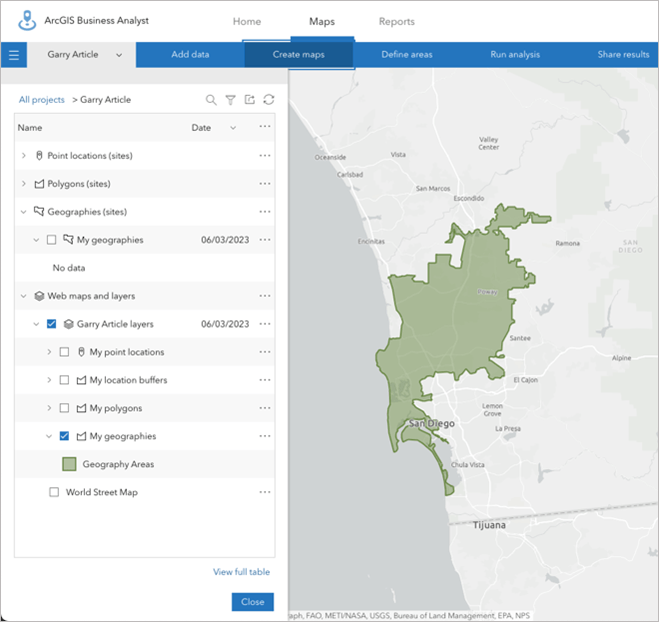Open the Define areas menu
Screen dimensions: 659x622
coord(407,55)
